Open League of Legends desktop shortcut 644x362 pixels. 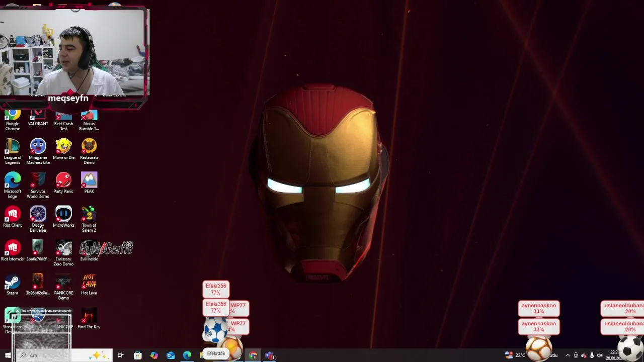pyautogui.click(x=13, y=151)
